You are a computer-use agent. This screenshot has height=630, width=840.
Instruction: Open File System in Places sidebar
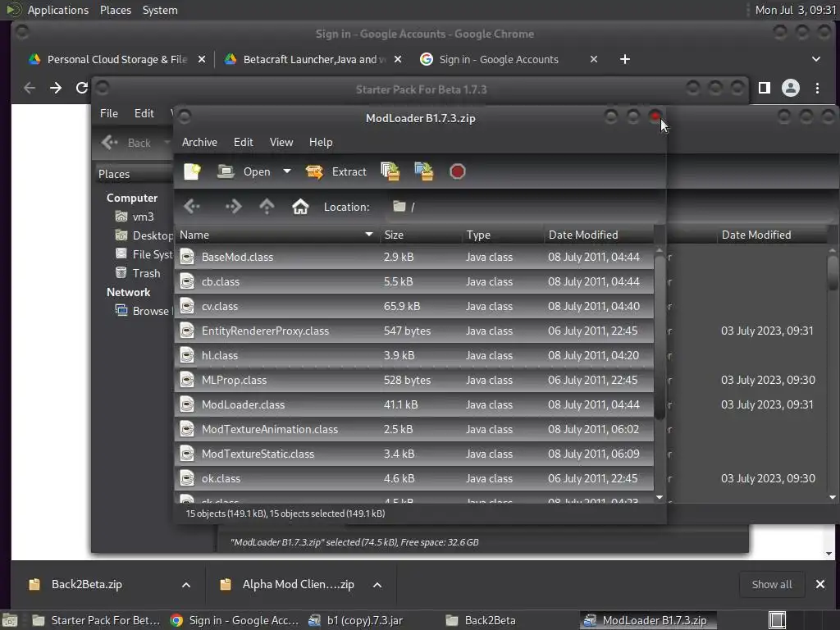(x=144, y=254)
